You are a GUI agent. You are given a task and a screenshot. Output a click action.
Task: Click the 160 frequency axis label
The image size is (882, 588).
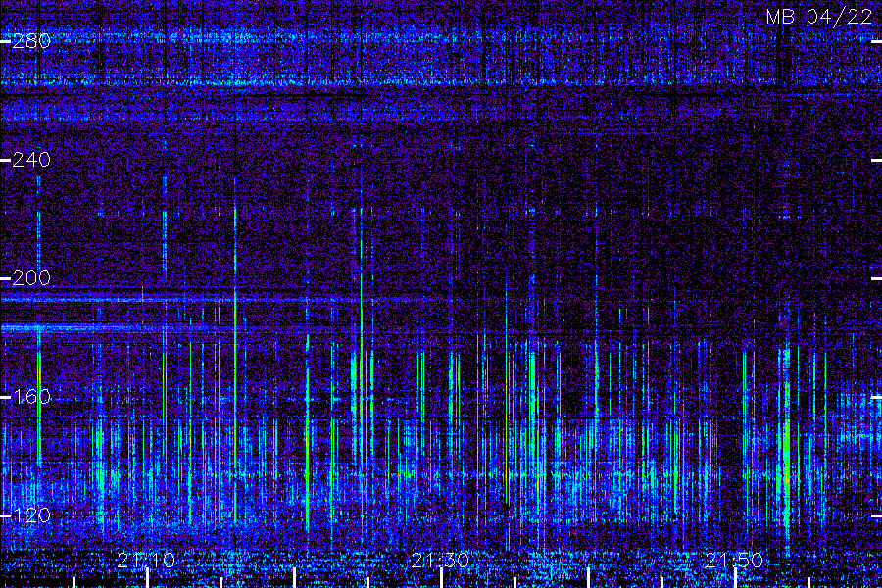tap(31, 397)
